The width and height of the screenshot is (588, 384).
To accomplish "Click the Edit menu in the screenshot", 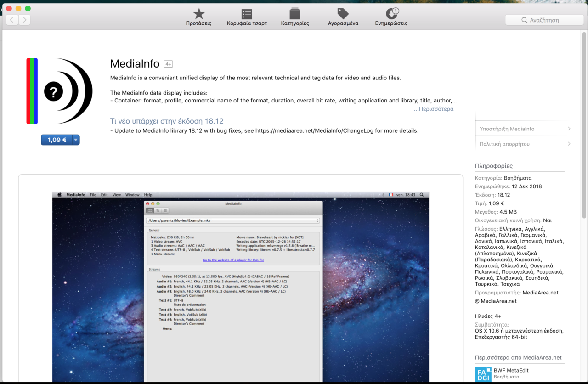I will pos(104,195).
